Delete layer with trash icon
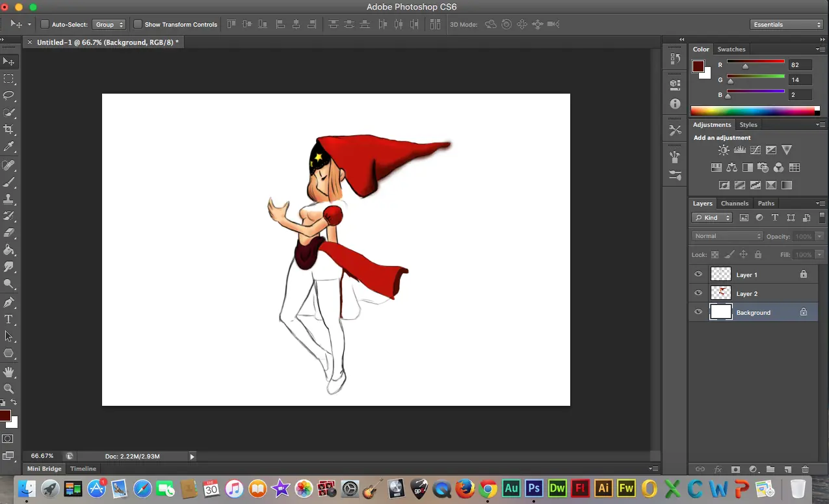 (x=806, y=470)
